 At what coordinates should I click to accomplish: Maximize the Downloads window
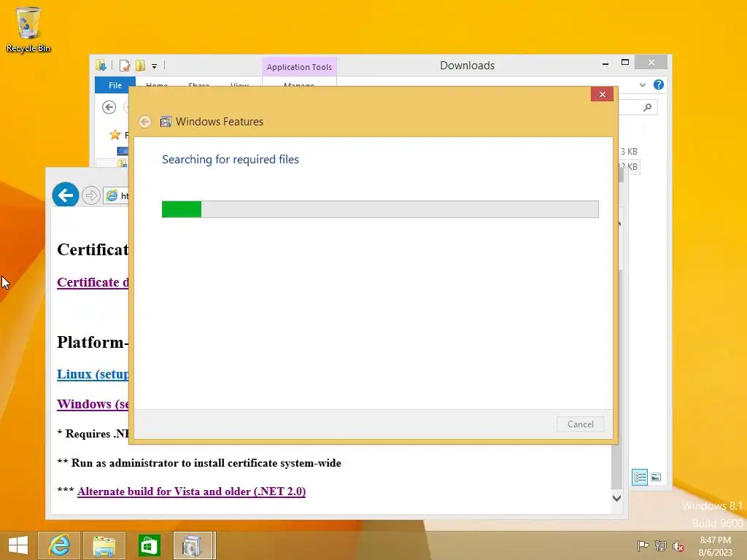[625, 63]
